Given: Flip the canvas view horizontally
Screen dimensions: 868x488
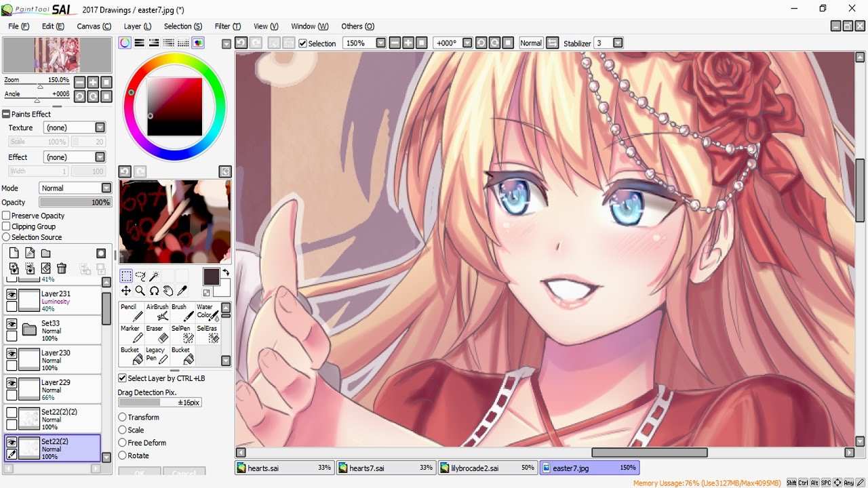Looking at the screenshot, I should (552, 43).
